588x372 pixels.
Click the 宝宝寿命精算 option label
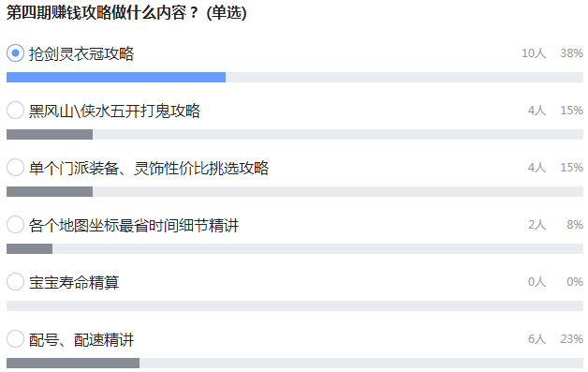pyautogui.click(x=74, y=282)
